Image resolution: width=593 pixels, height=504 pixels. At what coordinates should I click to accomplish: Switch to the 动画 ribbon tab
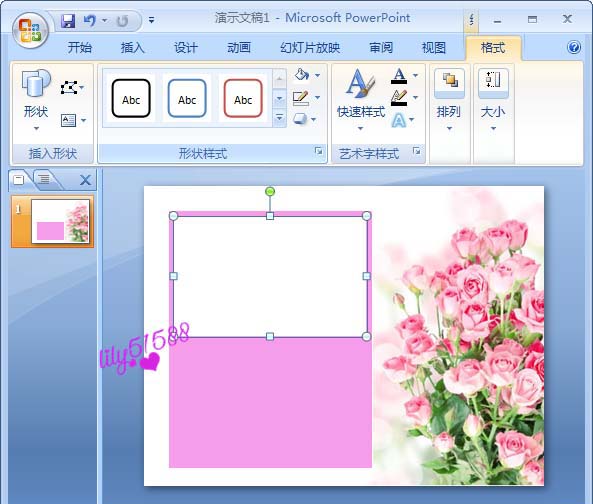(x=239, y=48)
